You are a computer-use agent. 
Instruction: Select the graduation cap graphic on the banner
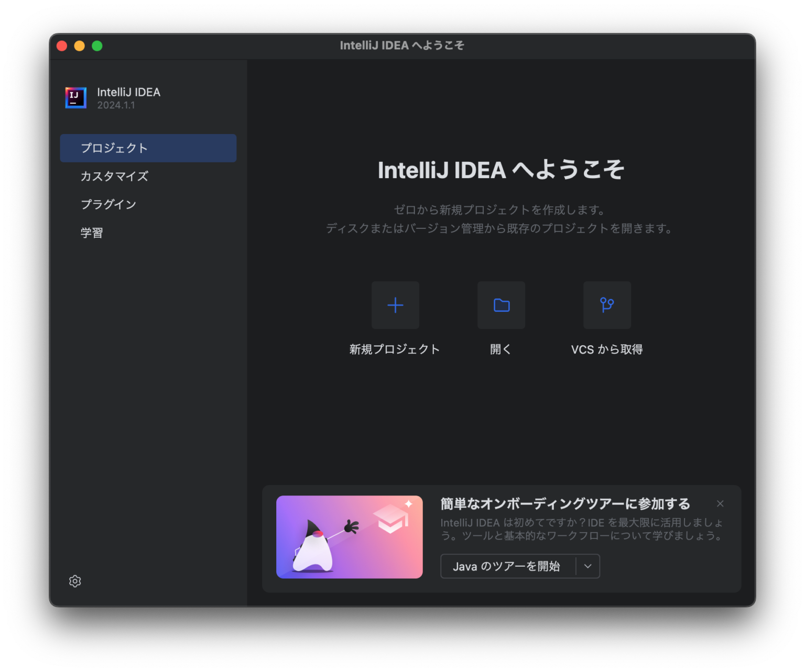[392, 519]
